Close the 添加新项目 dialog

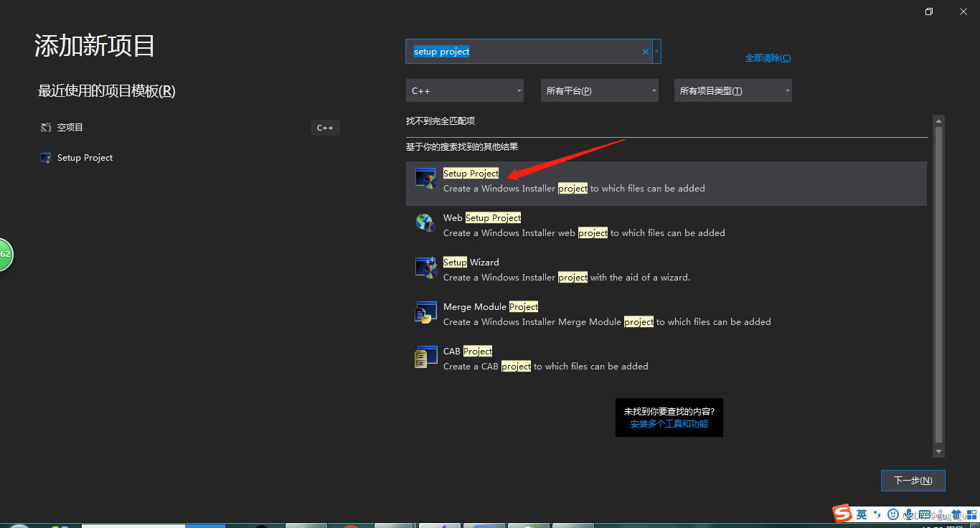coord(963,11)
